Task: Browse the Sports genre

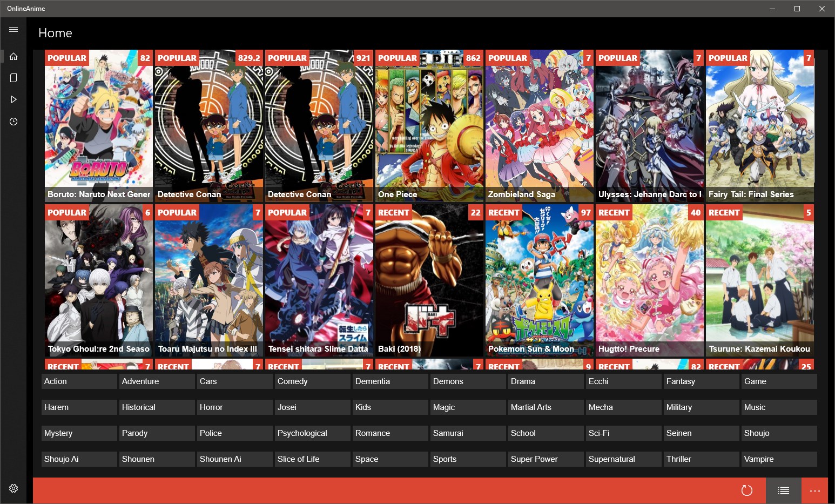Action: [468, 459]
